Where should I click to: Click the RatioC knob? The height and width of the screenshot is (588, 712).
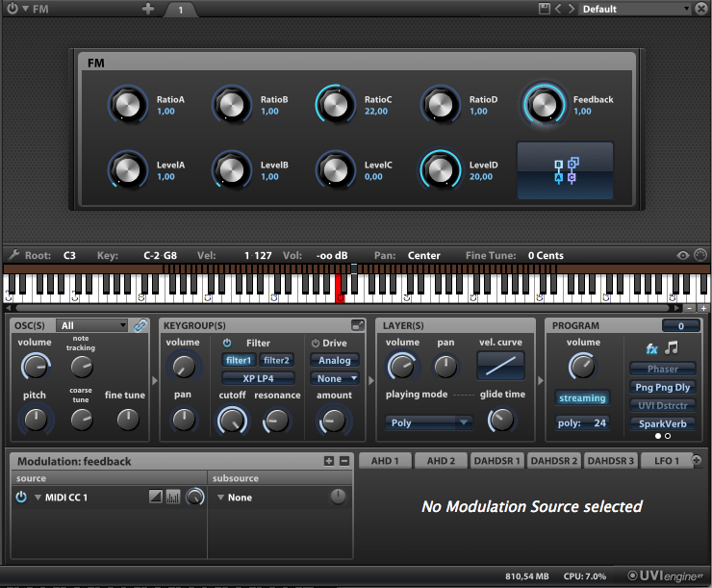(336, 105)
